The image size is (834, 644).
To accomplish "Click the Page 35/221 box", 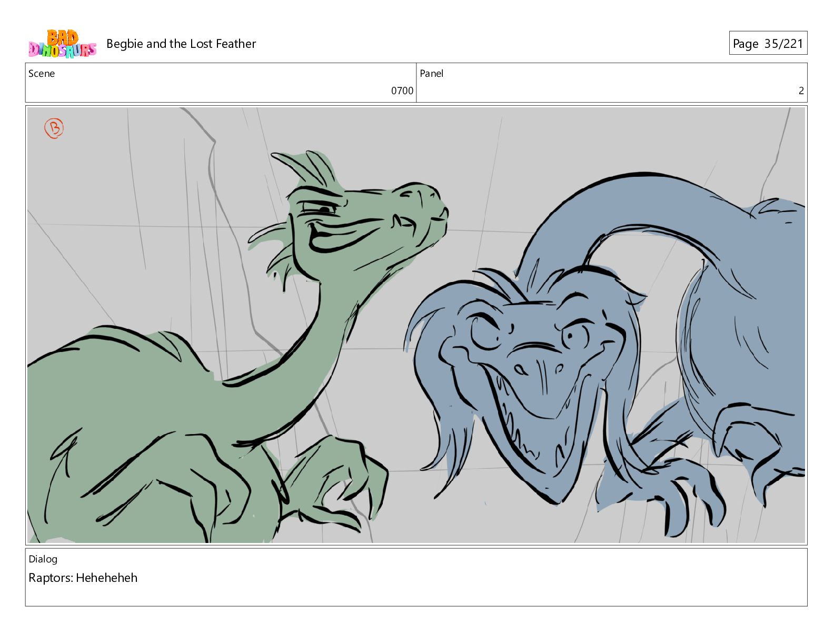I will (768, 44).
